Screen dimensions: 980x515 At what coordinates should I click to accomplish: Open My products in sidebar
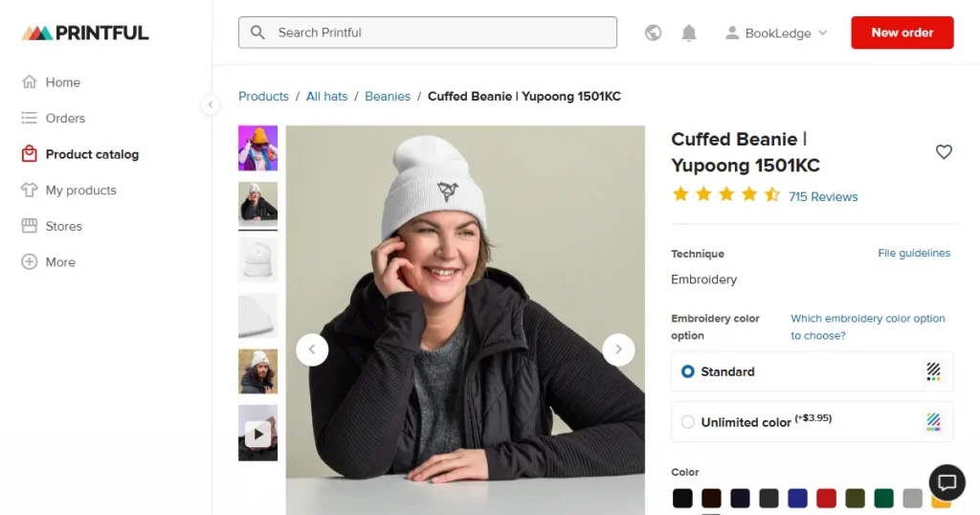[80, 190]
